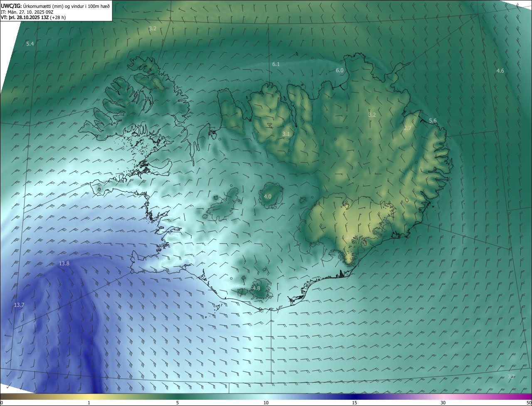This screenshot has width=532, height=406.
Task: Click the 6.1 value label on the map
Action: [x=276, y=64]
